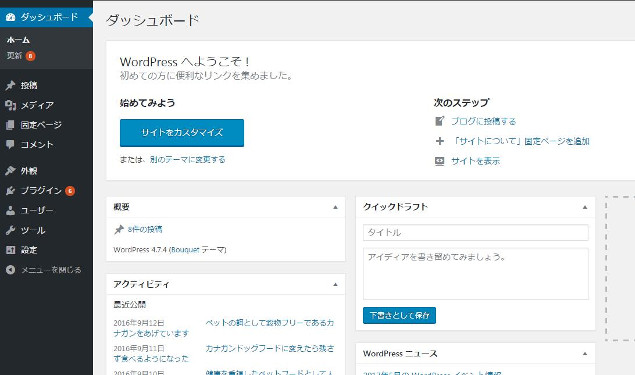
Task: Click the サイトをカスタマイズ button
Action: 182,133
